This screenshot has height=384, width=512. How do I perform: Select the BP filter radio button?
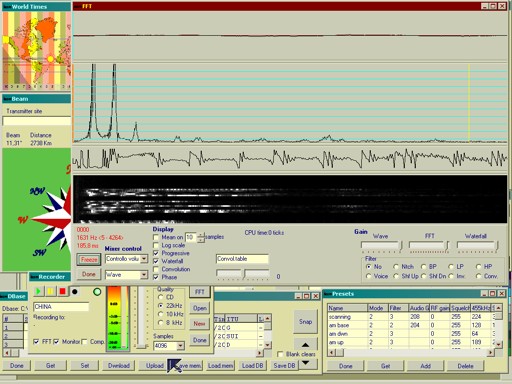pos(424,267)
